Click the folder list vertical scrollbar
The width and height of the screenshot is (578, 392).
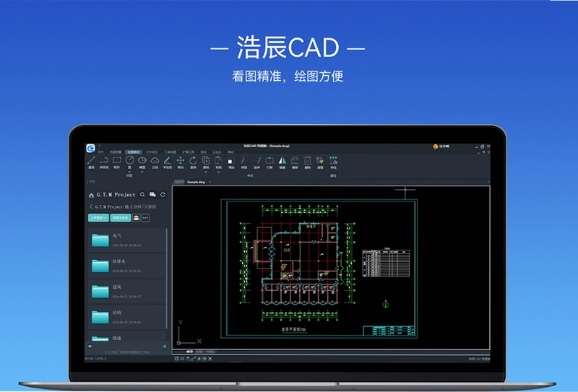click(x=167, y=278)
